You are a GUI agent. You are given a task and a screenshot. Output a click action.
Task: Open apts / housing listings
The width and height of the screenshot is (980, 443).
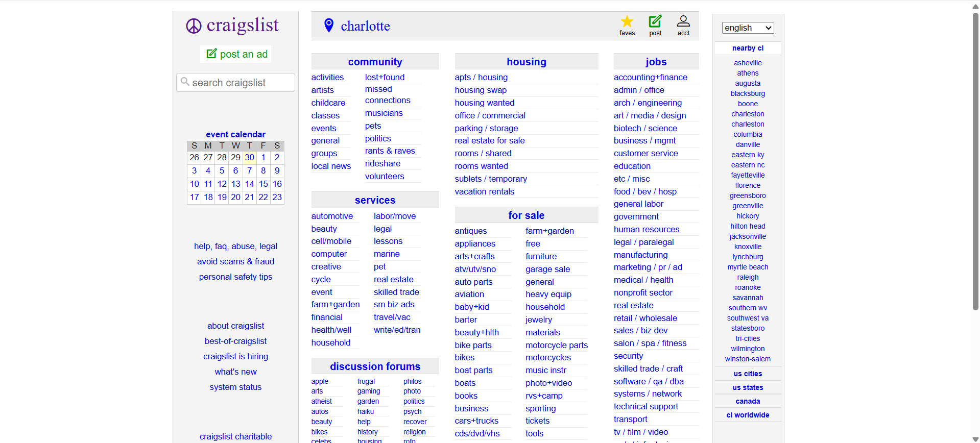[481, 77]
